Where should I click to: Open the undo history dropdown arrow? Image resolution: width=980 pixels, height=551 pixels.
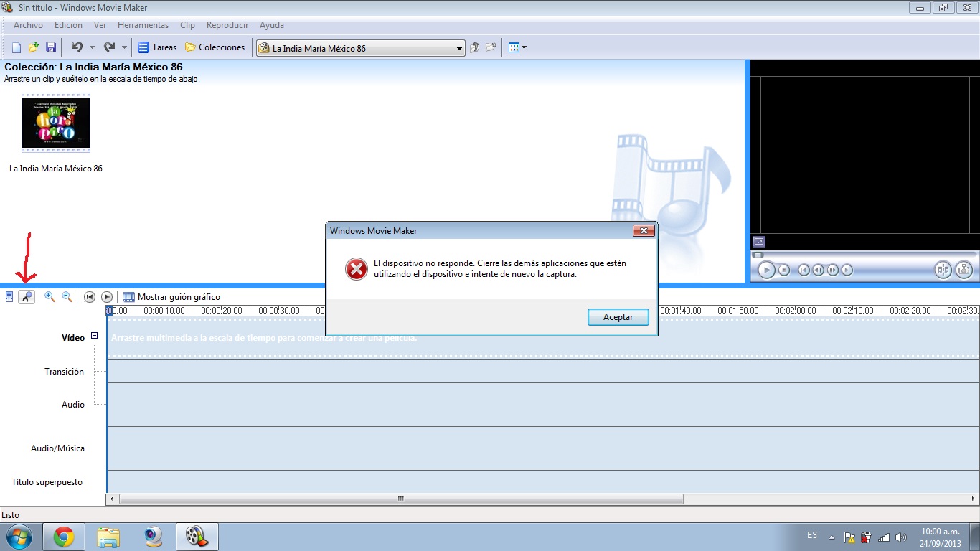[92, 47]
